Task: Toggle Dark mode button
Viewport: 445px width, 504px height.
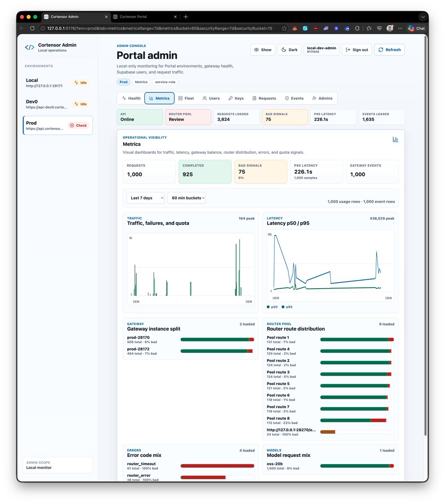Action: tap(290, 50)
